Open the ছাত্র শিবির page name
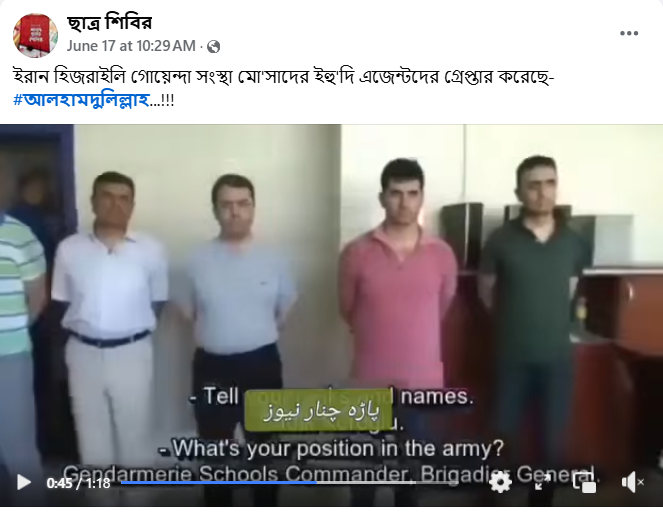This screenshot has height=512, width=663. [x=109, y=23]
